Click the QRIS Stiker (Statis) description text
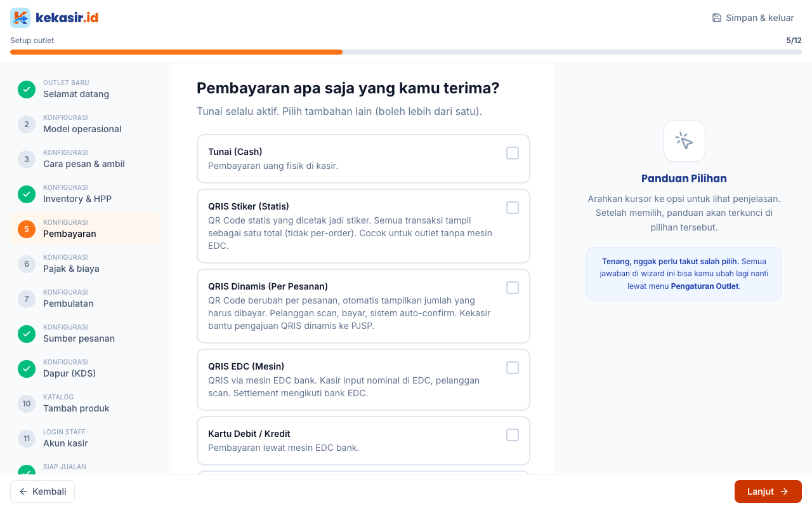812x508 pixels. (x=350, y=233)
